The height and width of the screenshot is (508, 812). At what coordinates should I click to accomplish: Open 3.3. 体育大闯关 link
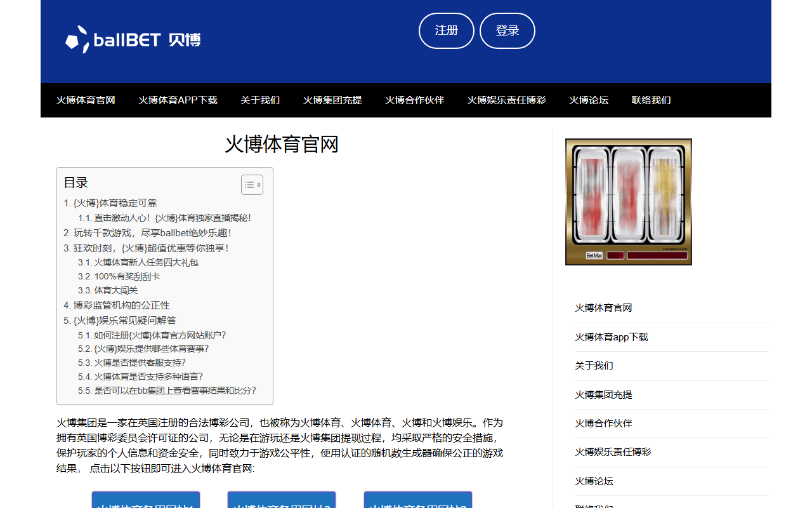point(108,290)
